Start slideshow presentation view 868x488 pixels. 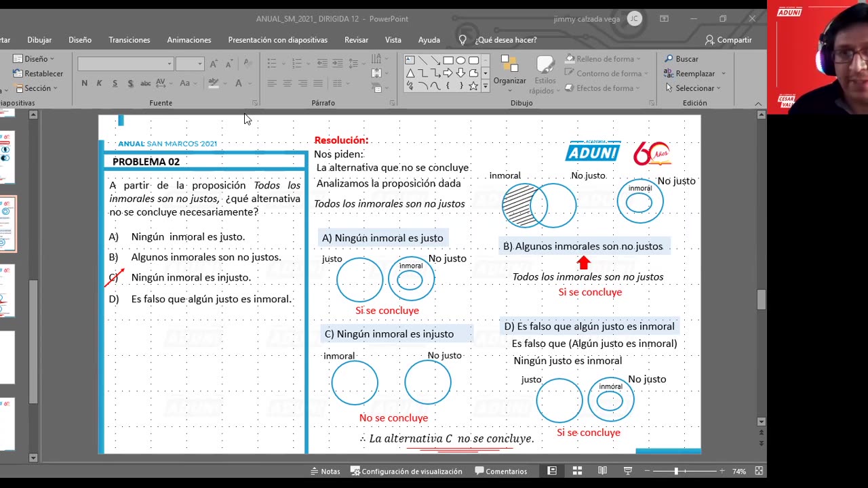628,471
